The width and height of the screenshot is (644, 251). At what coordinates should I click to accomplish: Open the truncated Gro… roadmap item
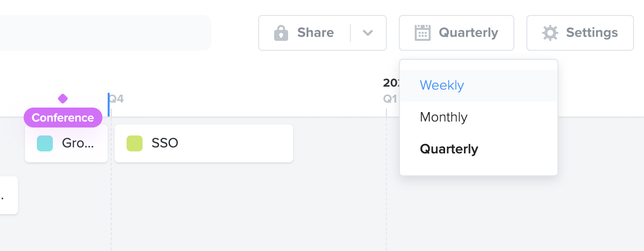[x=66, y=143]
